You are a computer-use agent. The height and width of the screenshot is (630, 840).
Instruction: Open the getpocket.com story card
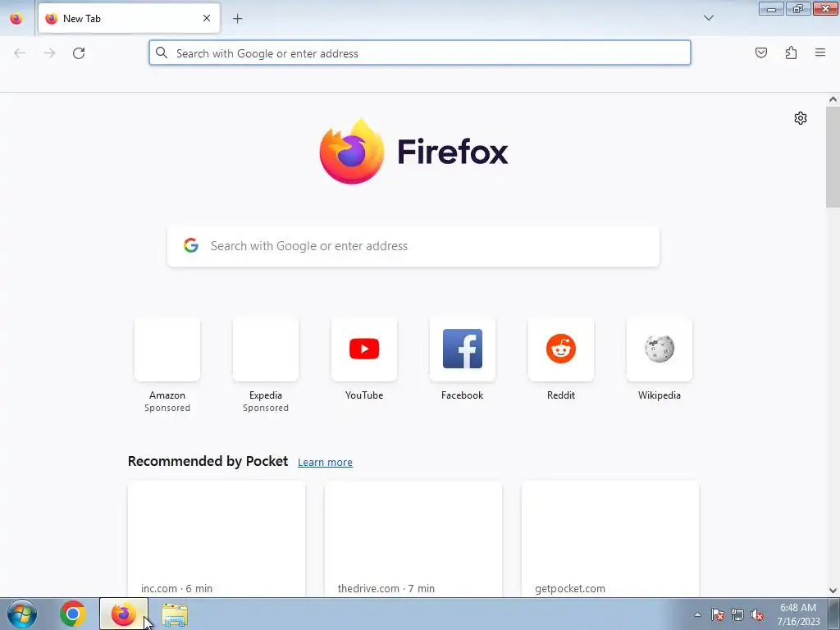click(x=610, y=539)
